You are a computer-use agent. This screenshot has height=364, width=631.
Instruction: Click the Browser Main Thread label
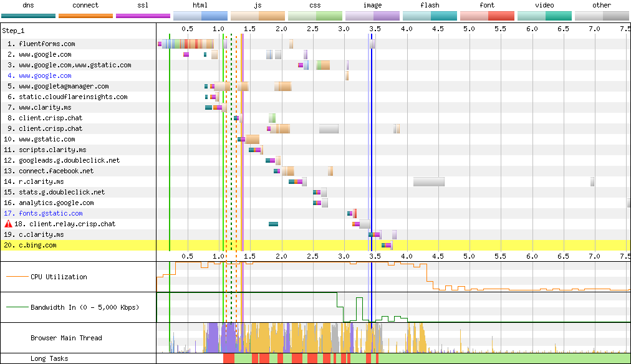tap(66, 338)
